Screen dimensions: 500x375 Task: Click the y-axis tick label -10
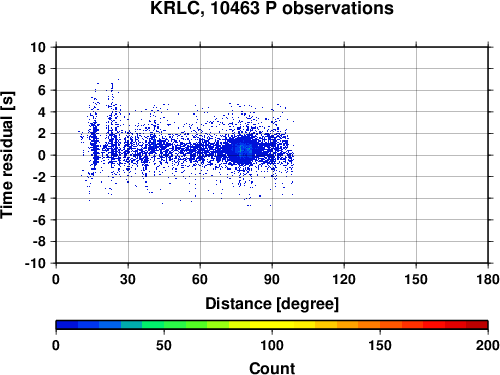pyautogui.click(x=35, y=263)
